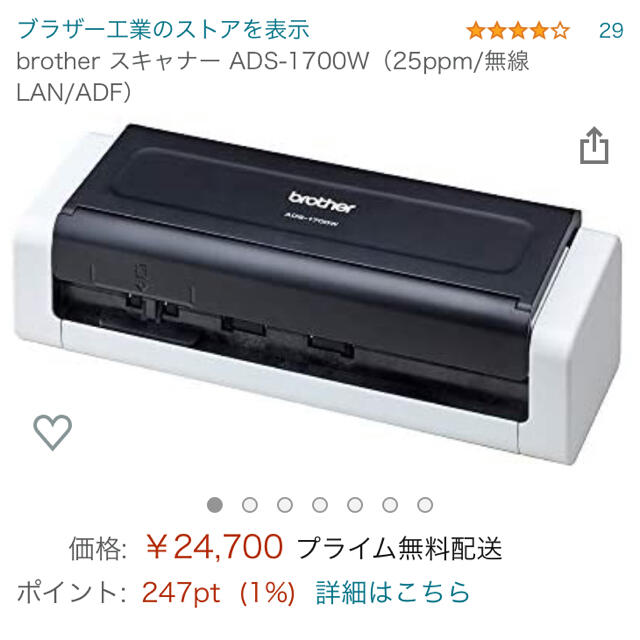This screenshot has height=640, width=640.
Task: Visit the ブラザー工業 store link
Action: (163, 29)
